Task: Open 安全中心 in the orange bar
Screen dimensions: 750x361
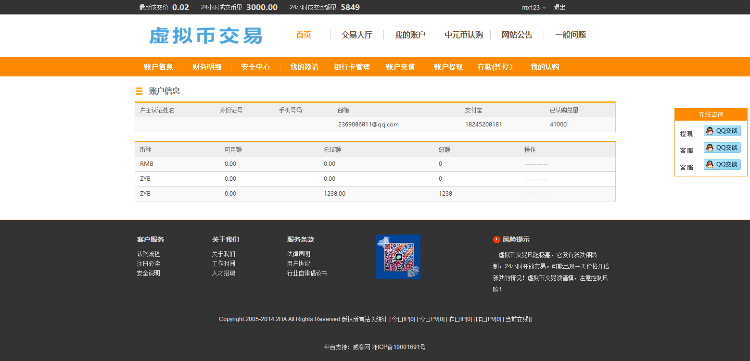Action: [255, 67]
